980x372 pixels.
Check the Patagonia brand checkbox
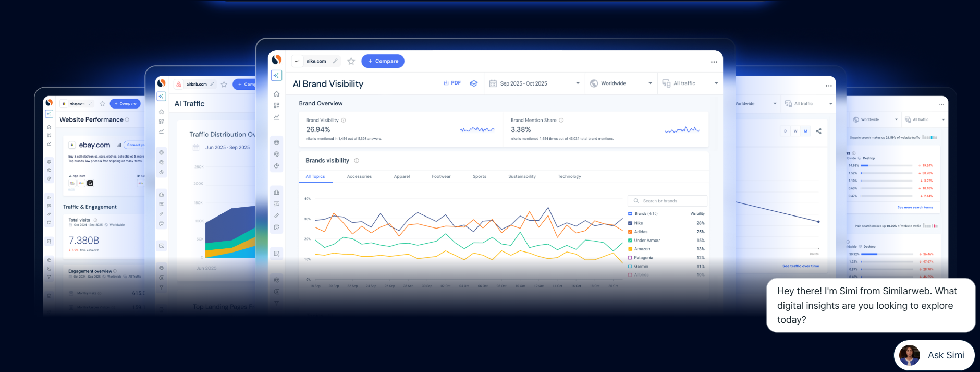coord(630,258)
